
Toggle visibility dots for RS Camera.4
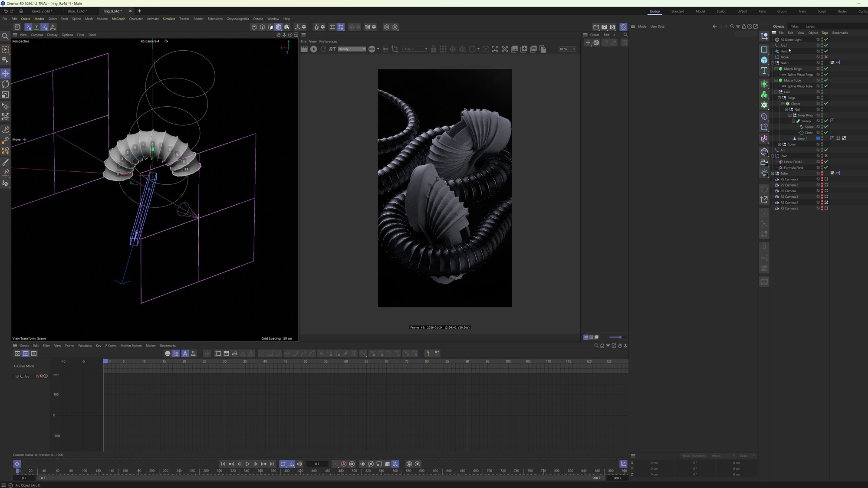tap(822, 203)
